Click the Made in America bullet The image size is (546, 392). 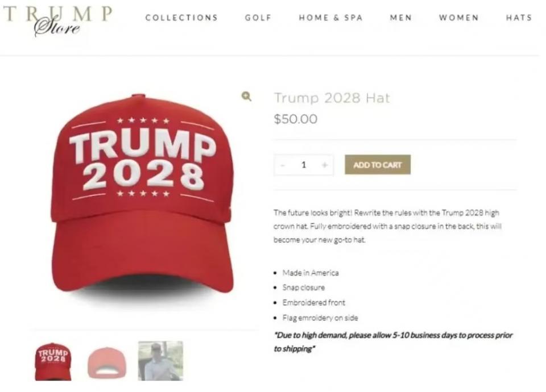click(x=311, y=273)
